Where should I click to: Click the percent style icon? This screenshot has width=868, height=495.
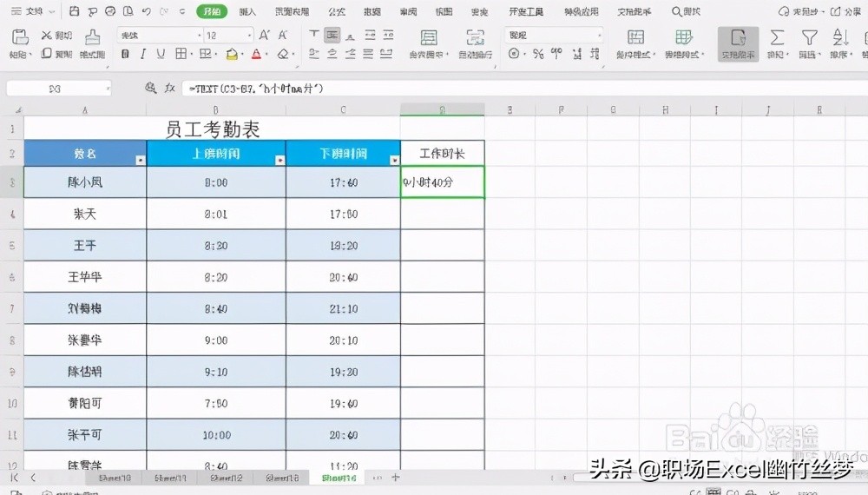click(538, 54)
